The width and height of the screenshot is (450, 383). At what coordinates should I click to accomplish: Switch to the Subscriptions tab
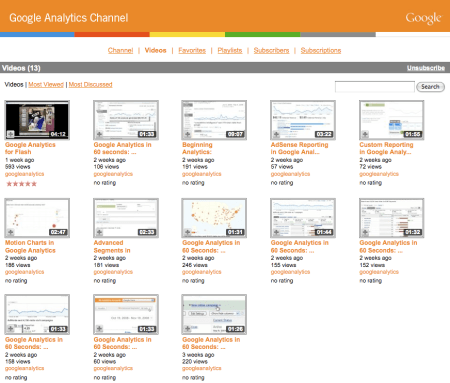coord(321,50)
